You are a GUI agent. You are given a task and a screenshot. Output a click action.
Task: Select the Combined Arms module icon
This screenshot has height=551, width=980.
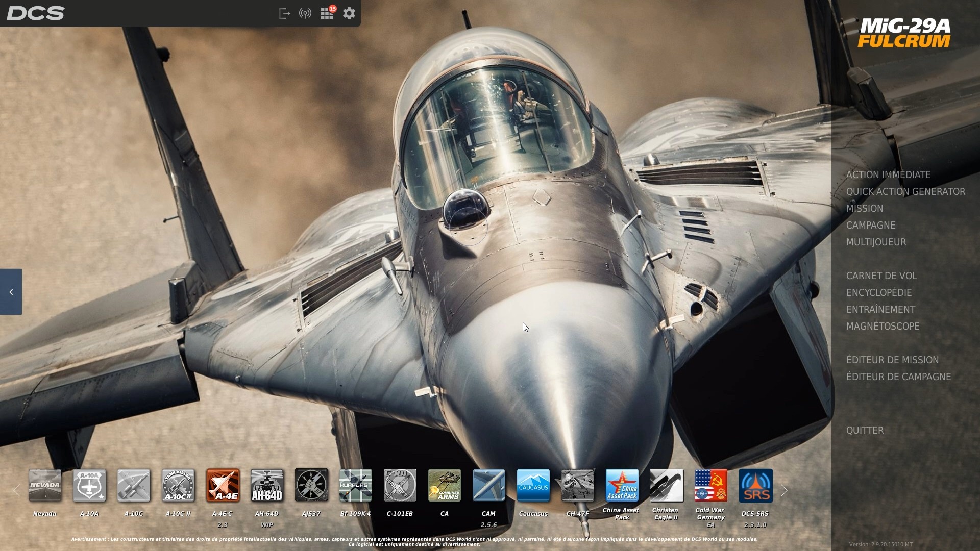point(444,486)
